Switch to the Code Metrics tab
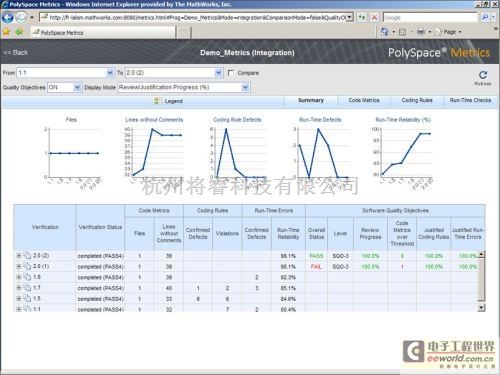Screen dimensions: 500x375 coord(364,100)
